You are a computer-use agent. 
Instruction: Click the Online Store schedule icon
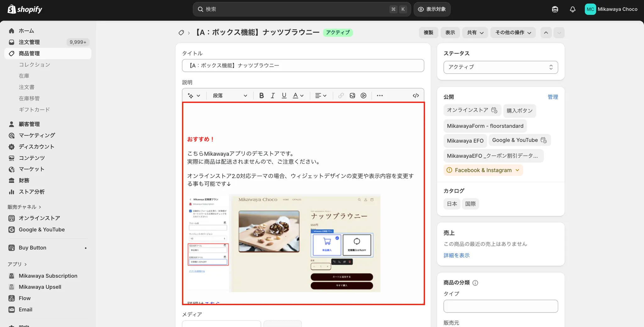pyautogui.click(x=494, y=110)
